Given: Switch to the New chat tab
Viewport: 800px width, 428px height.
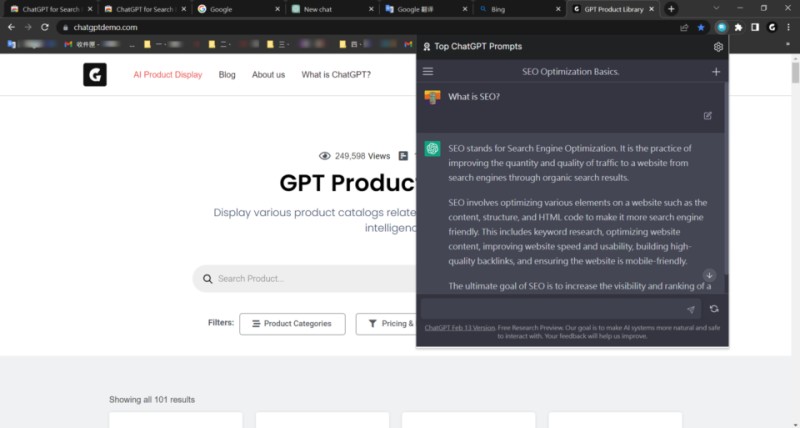Looking at the screenshot, I should pos(334,9).
